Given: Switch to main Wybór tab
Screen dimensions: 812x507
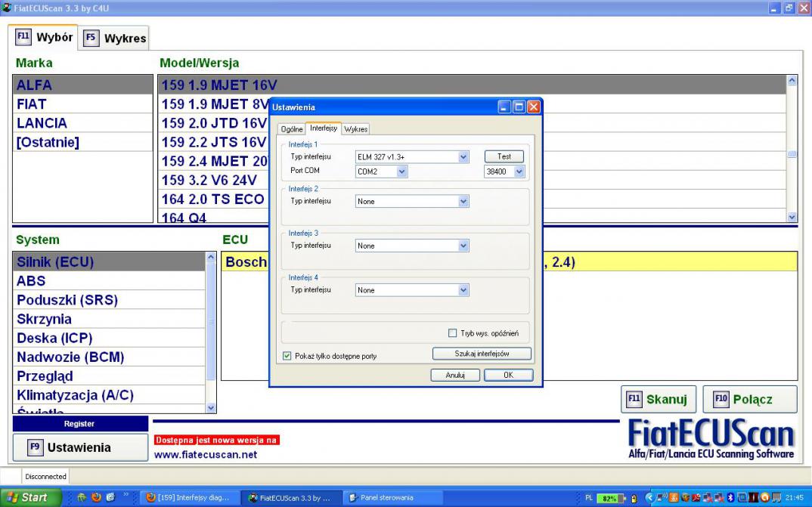Looking at the screenshot, I should point(44,38).
